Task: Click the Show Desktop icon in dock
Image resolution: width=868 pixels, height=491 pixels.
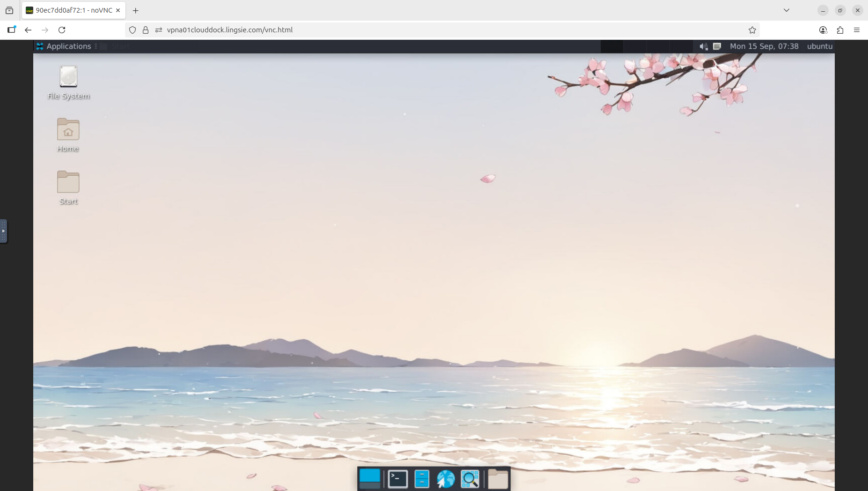Action: tap(370, 479)
